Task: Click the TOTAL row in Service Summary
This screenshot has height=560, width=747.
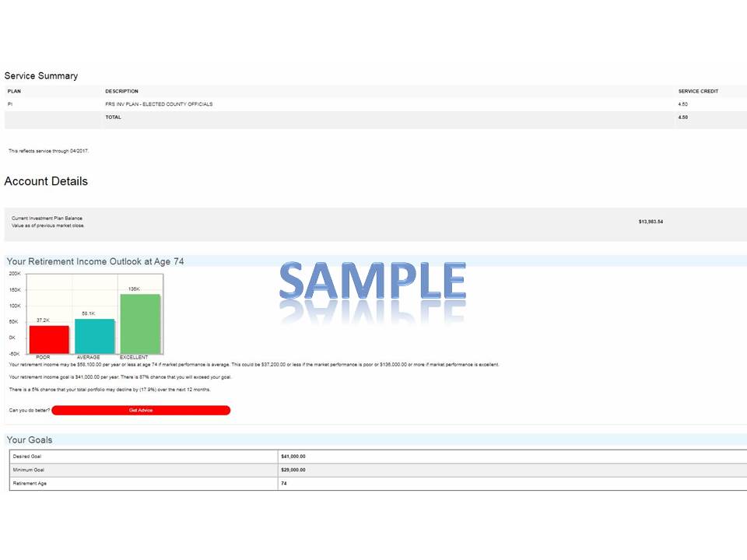Action: (x=113, y=117)
